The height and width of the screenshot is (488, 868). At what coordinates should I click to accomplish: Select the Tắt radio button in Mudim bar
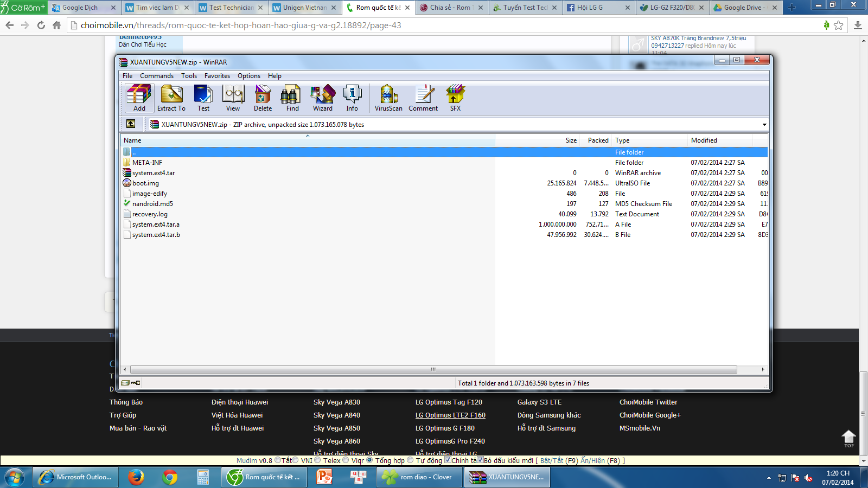[278, 460]
